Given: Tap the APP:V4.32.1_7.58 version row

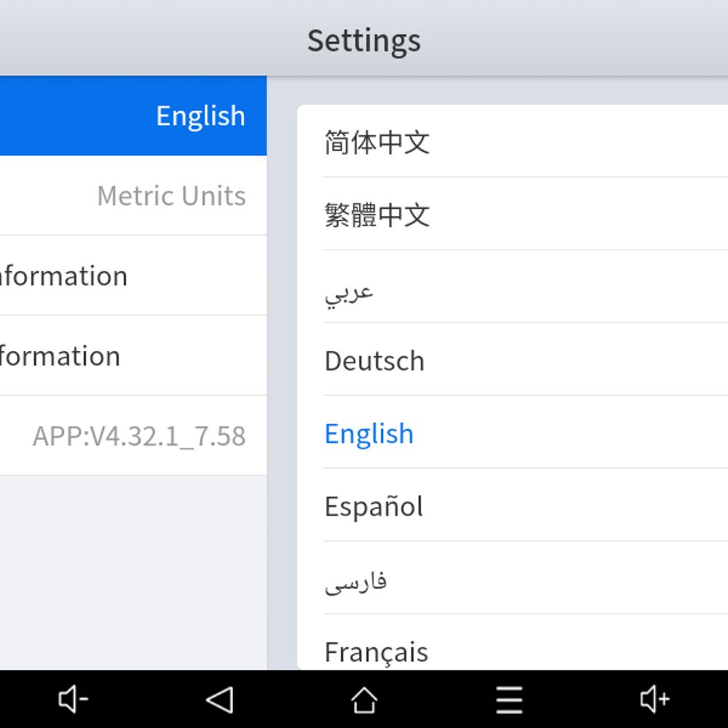Looking at the screenshot, I should pyautogui.click(x=133, y=436).
